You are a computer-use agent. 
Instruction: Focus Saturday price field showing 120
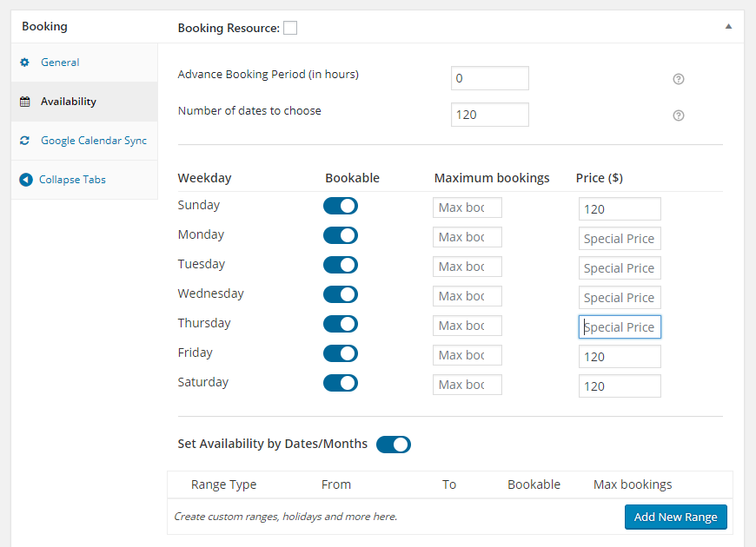click(620, 386)
